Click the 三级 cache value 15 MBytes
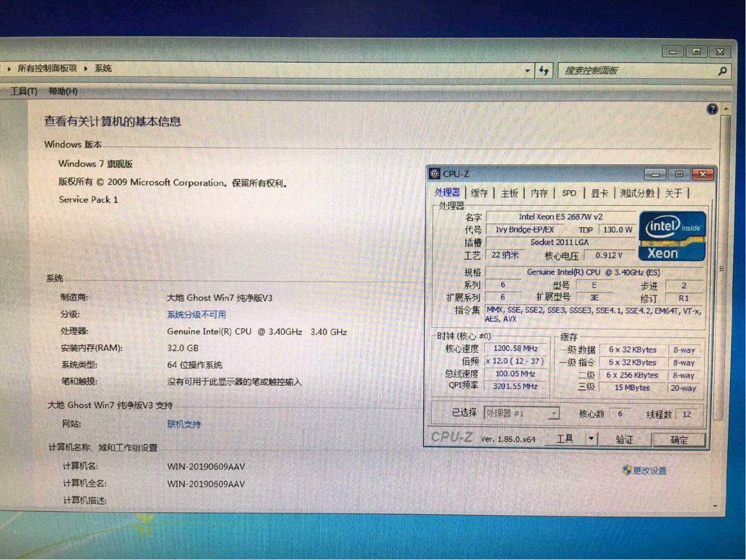 (x=632, y=387)
